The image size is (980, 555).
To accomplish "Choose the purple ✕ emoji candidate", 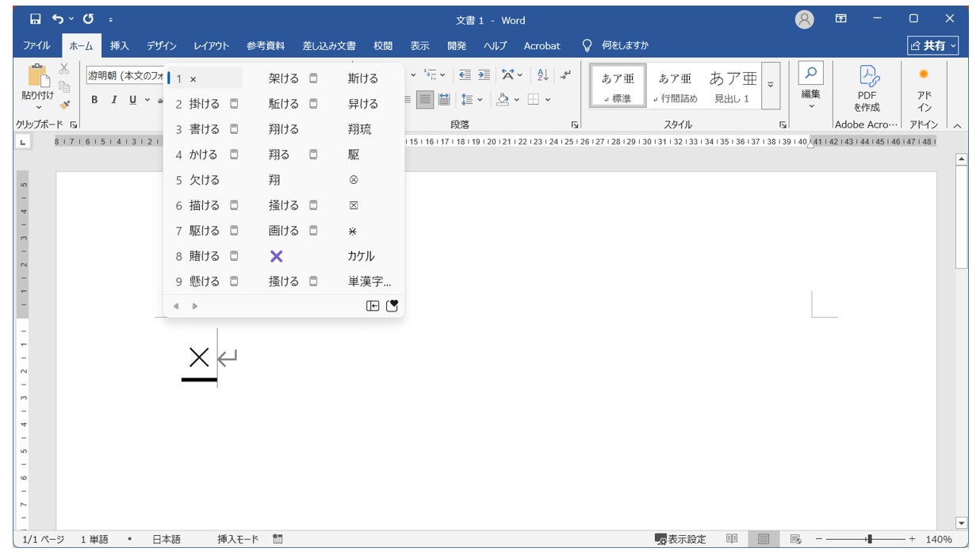I will (x=276, y=256).
